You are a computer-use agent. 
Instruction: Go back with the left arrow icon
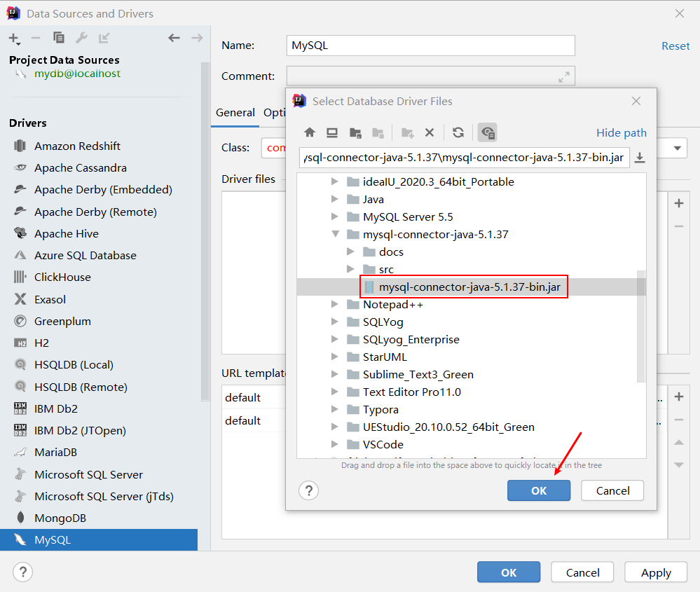(x=174, y=38)
